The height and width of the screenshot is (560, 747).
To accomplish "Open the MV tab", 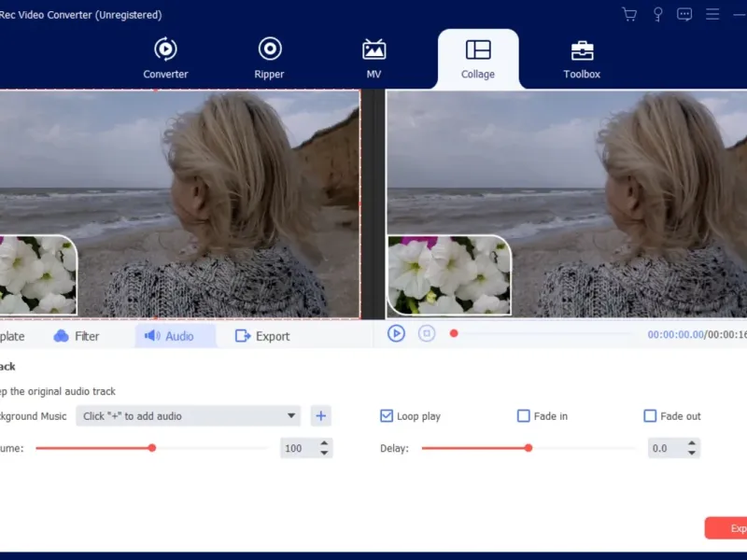I will pyautogui.click(x=374, y=58).
